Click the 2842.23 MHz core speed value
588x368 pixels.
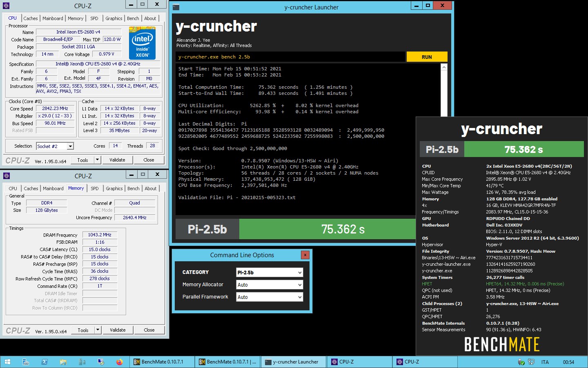tap(55, 109)
